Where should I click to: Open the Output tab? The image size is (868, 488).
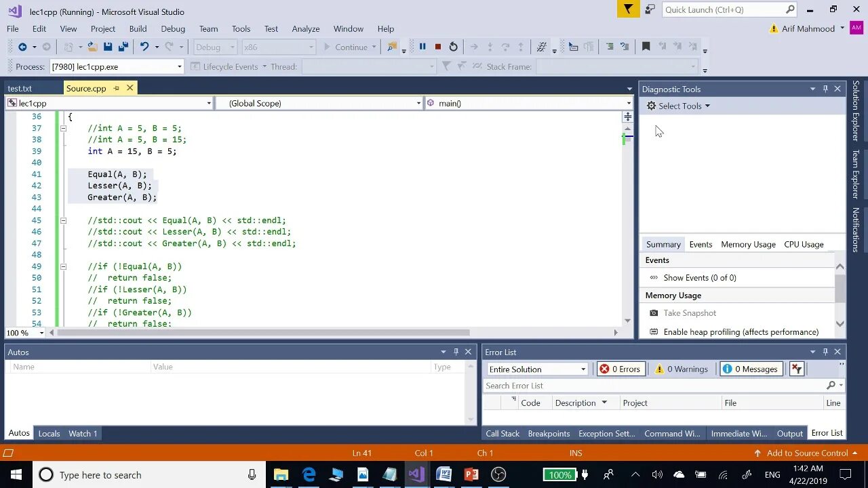tap(790, 433)
